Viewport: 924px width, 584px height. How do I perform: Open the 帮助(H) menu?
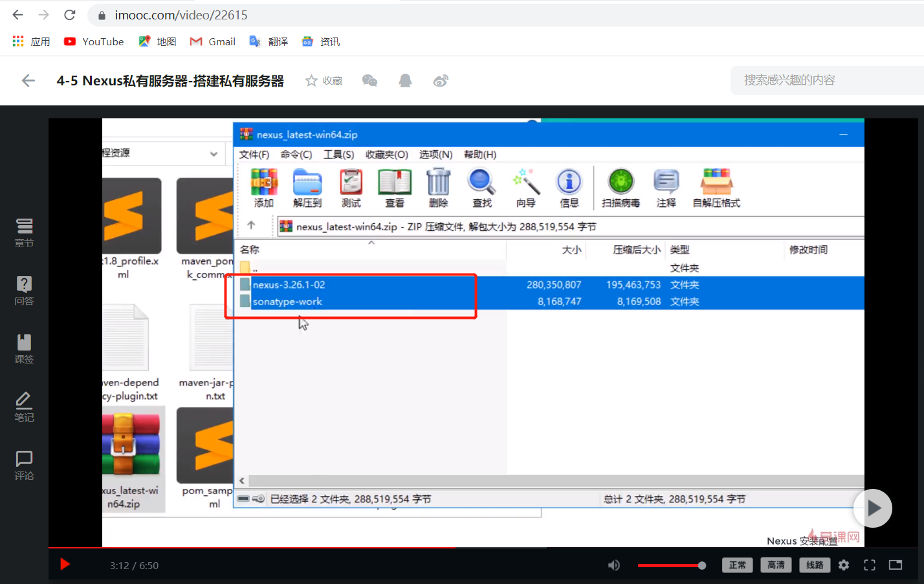pyautogui.click(x=480, y=155)
